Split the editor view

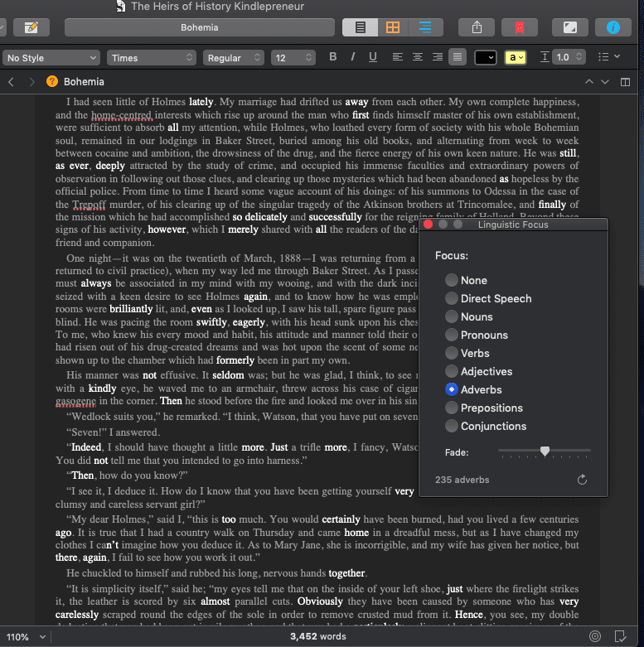[625, 82]
